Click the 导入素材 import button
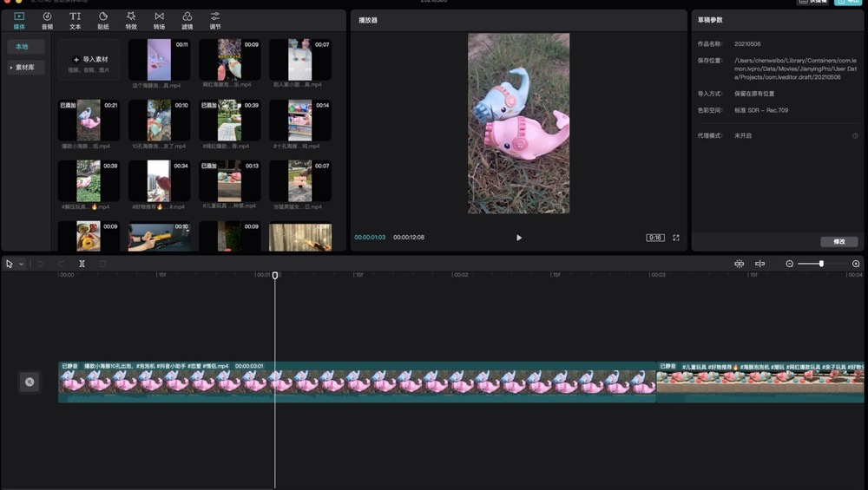Screen dimensions: 868x490 [x=89, y=60]
